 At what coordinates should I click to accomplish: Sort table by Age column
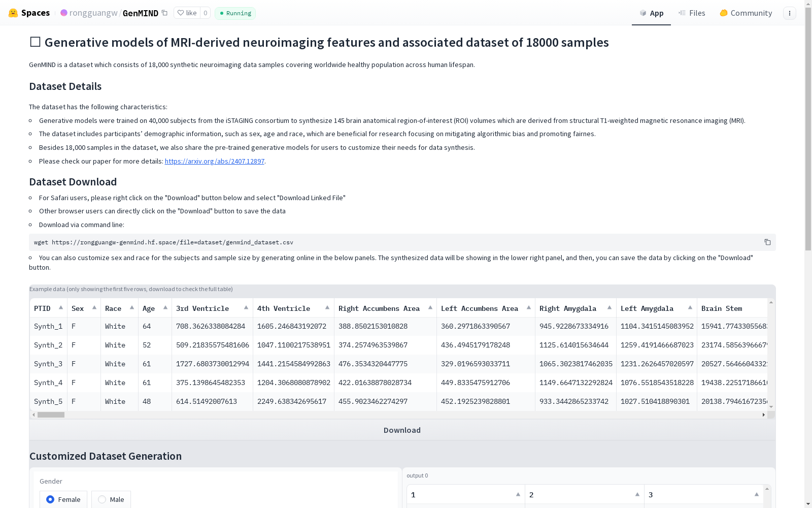point(165,308)
